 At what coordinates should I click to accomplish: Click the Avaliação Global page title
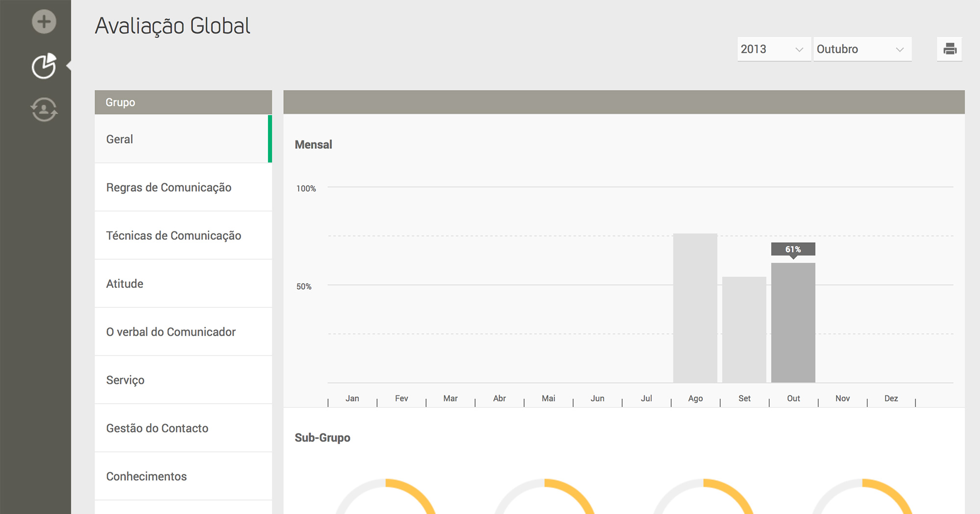click(172, 26)
